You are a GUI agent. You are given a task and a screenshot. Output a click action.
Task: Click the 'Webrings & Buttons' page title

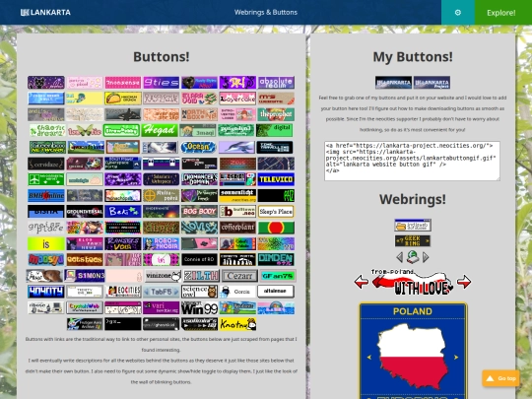pyautogui.click(x=266, y=13)
